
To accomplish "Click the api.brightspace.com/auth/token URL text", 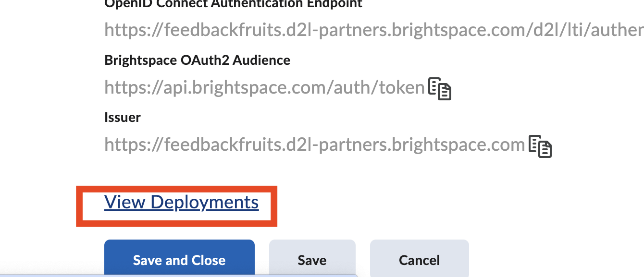I will [x=265, y=87].
